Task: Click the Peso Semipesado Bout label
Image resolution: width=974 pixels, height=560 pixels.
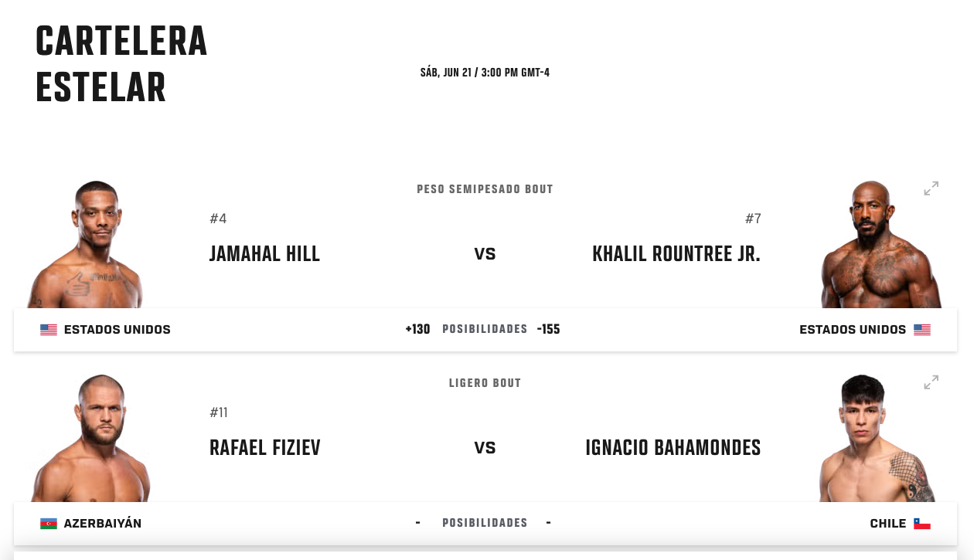Action: click(485, 189)
